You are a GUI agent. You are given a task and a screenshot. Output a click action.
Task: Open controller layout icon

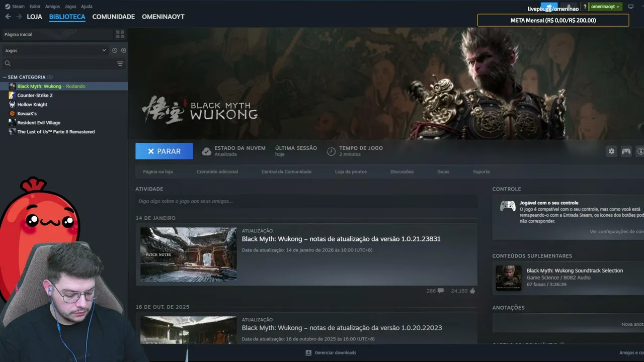(x=626, y=151)
